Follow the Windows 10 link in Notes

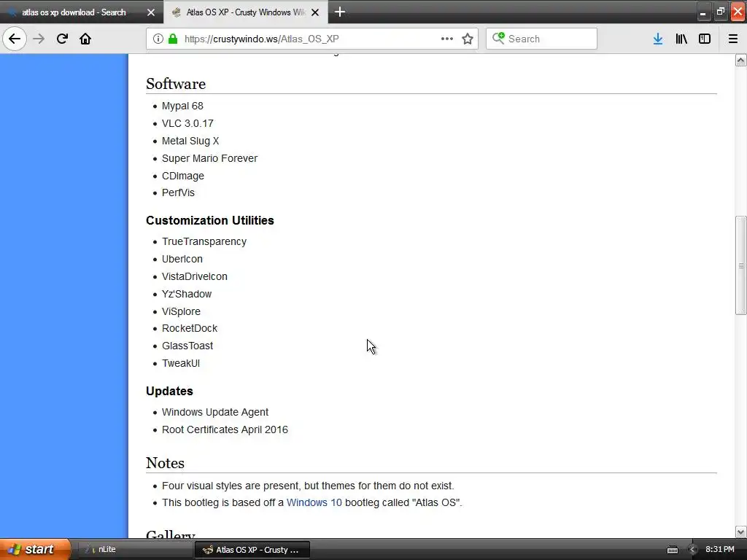pyautogui.click(x=314, y=502)
